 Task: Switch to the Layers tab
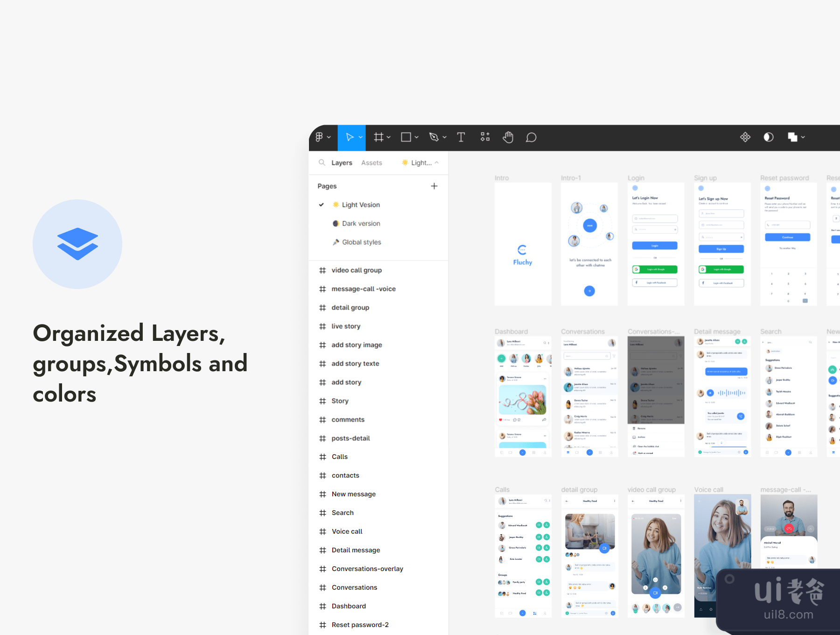click(x=342, y=163)
